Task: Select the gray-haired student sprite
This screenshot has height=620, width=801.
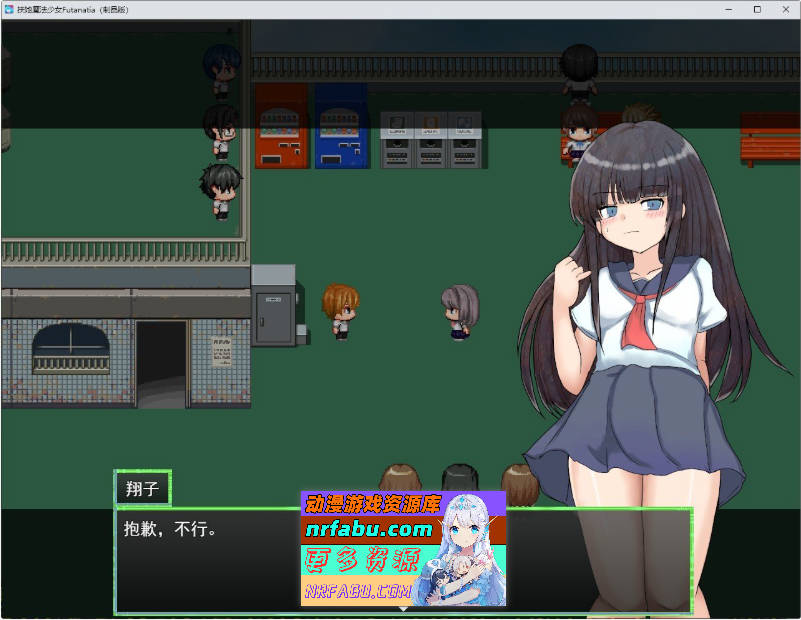Action: point(460,308)
